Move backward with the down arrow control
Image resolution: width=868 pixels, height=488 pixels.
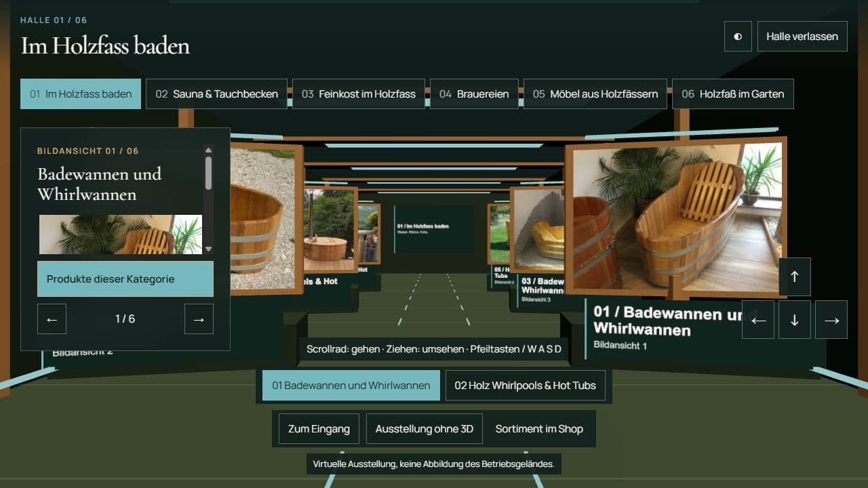coord(795,320)
